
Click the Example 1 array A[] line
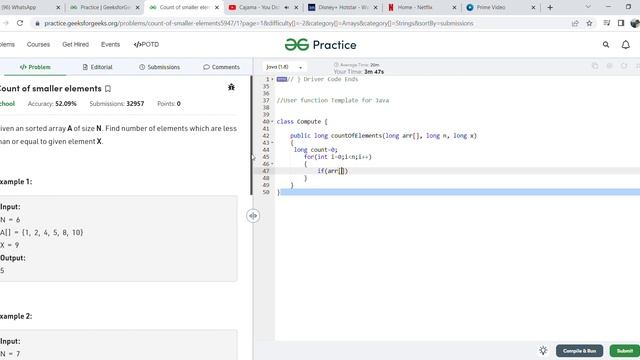42,232
